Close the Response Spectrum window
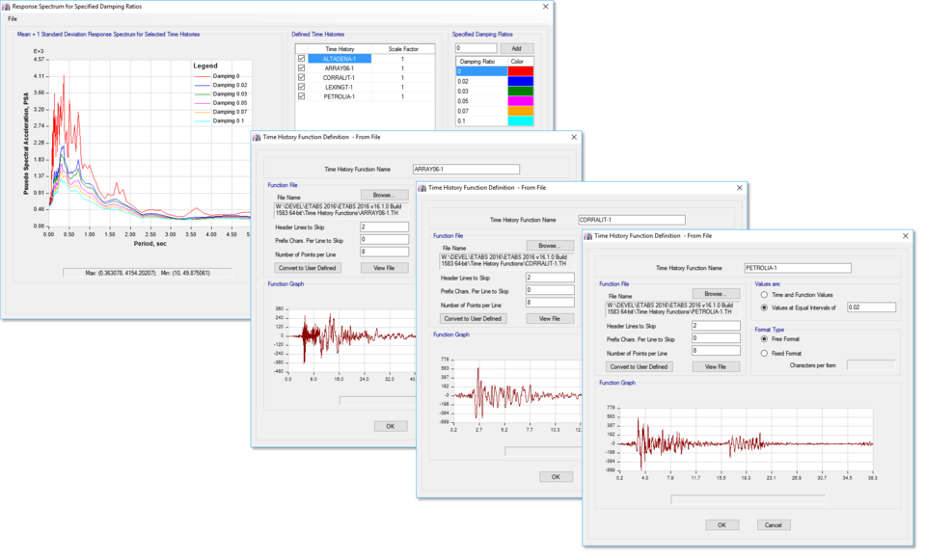 coord(544,7)
